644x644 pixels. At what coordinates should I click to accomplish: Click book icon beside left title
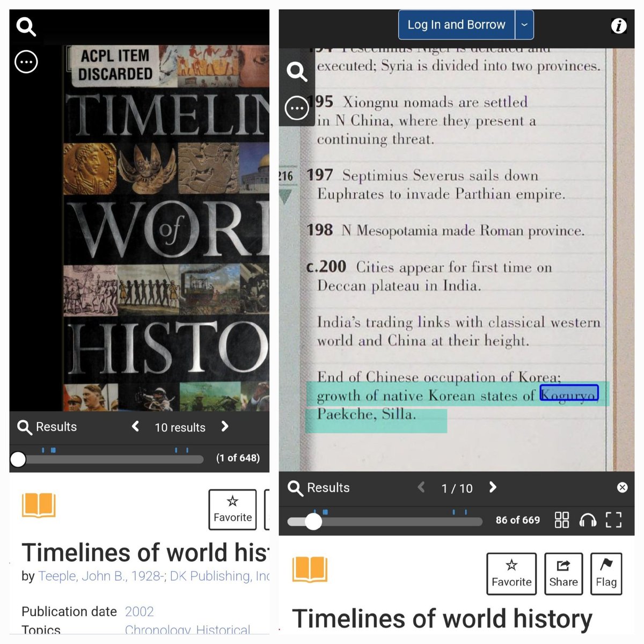[39, 506]
